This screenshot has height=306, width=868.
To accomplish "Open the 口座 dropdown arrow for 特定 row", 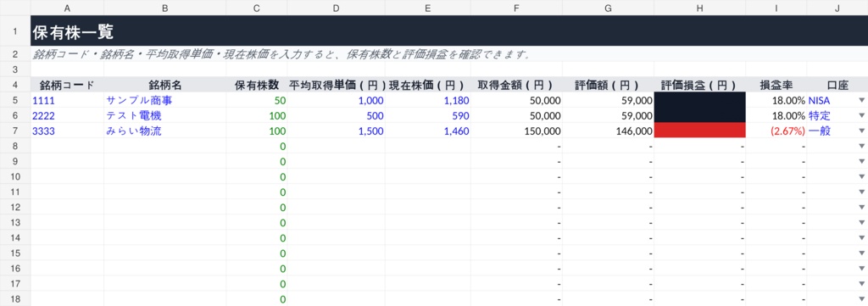I will (861, 115).
